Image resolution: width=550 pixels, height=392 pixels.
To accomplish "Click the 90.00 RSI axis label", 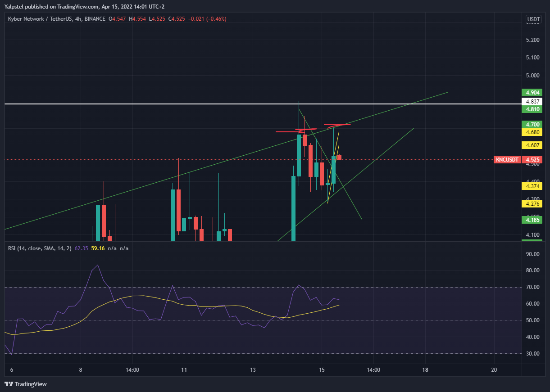I will (x=532, y=254).
